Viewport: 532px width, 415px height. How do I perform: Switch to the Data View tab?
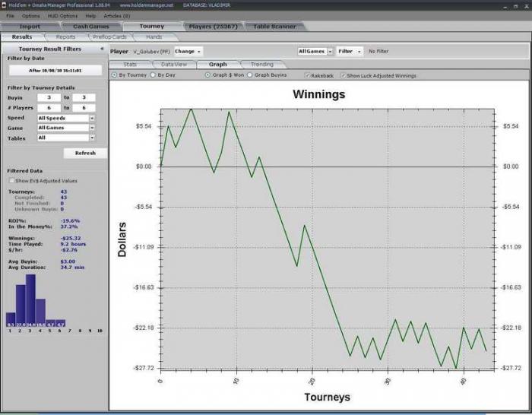pyautogui.click(x=174, y=64)
